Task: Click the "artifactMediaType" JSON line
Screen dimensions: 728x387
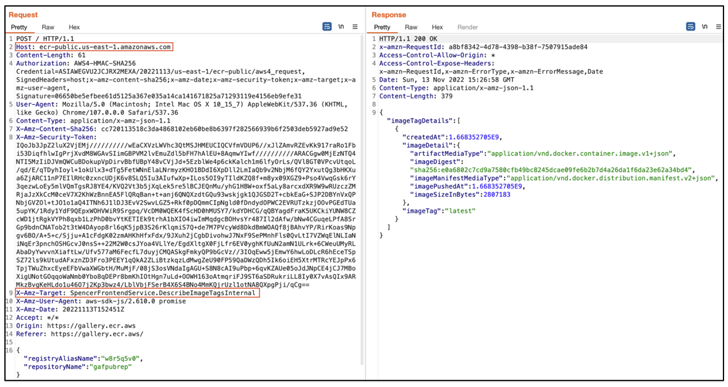Action: click(543, 154)
